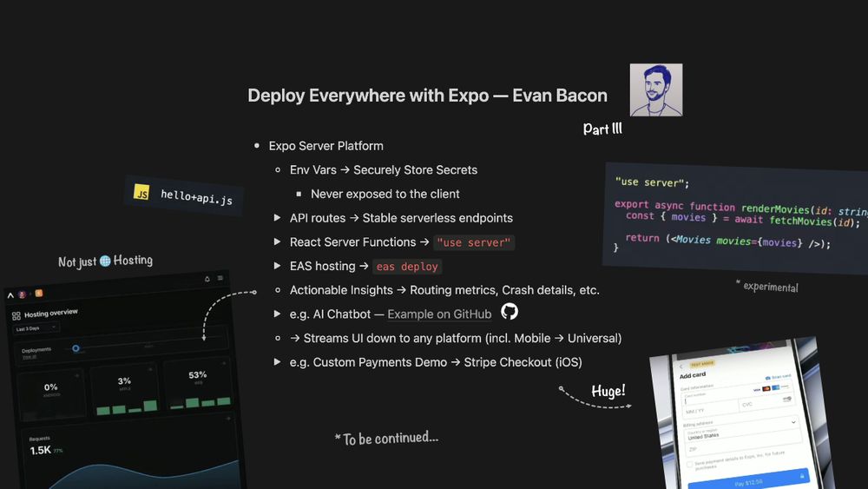868x489 pixels.
Task: Click the MM / YY field
Action: click(710, 410)
